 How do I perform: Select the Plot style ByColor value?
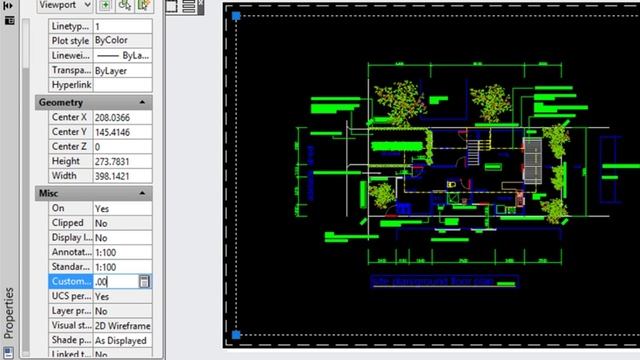[x=122, y=41]
